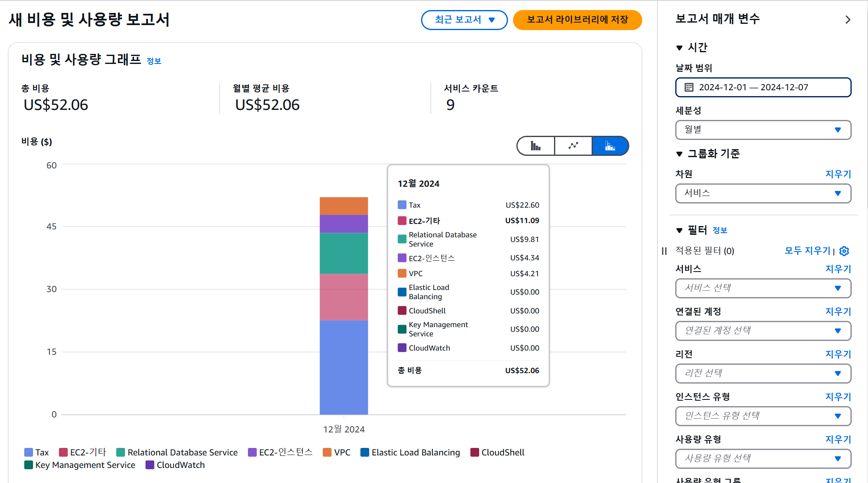Click the date range input field

point(763,87)
